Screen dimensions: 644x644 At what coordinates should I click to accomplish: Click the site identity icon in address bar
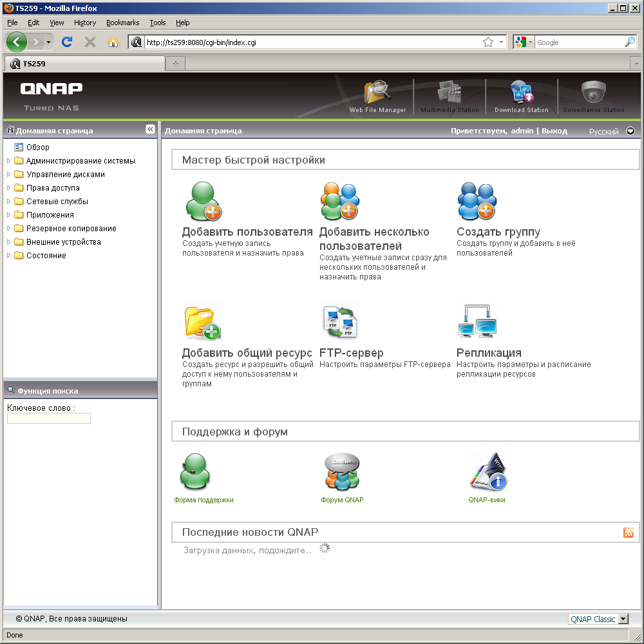point(137,42)
